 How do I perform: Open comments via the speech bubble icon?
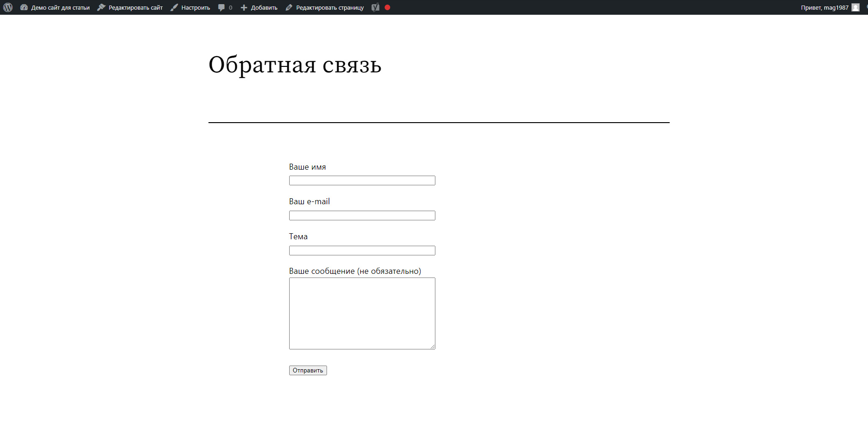click(x=221, y=7)
